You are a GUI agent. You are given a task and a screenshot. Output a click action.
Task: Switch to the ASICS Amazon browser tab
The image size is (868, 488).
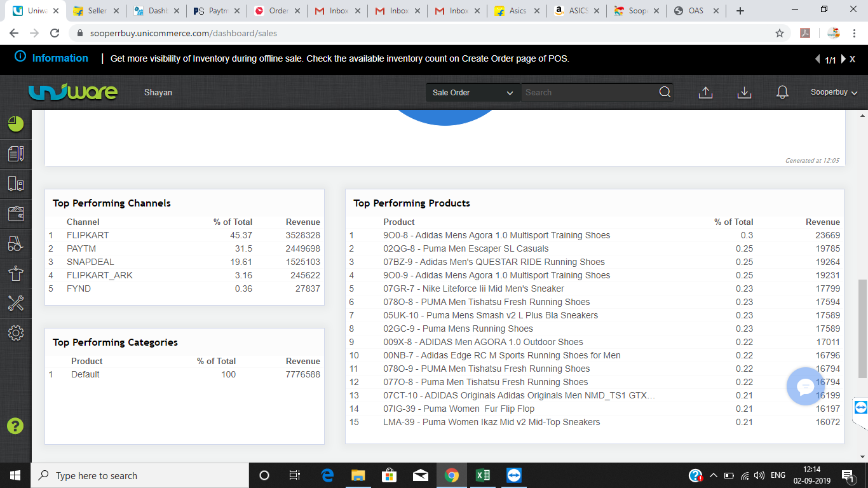coord(575,11)
